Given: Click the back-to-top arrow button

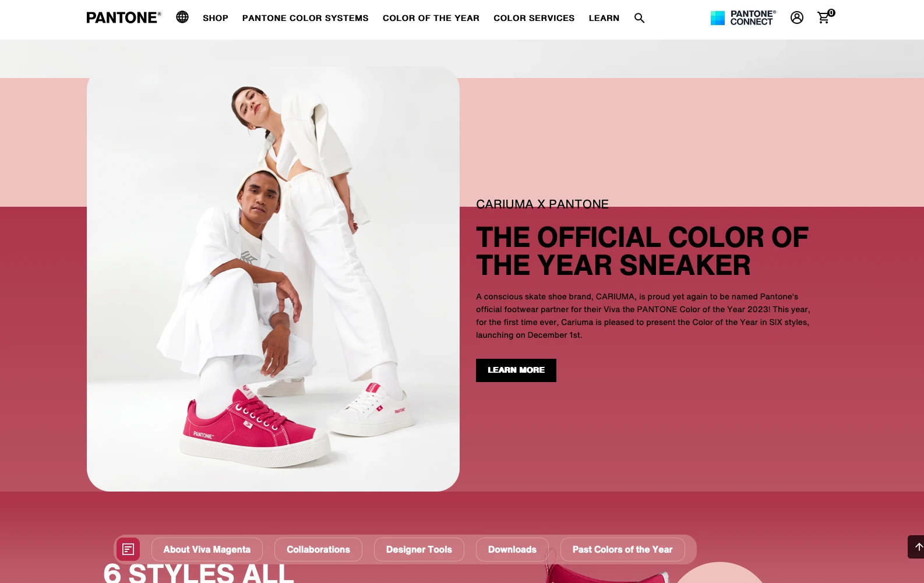Looking at the screenshot, I should point(916,547).
